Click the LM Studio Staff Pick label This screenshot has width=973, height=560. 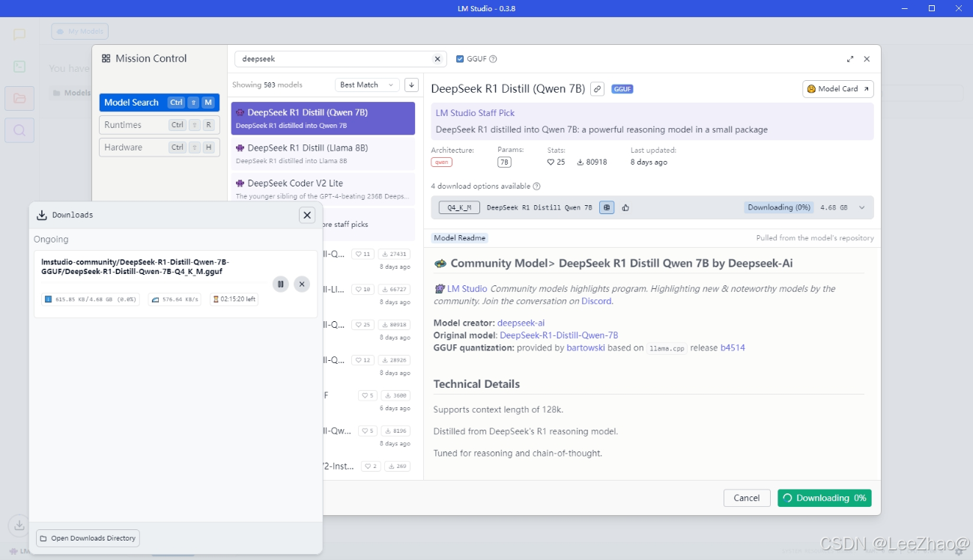coord(476,113)
